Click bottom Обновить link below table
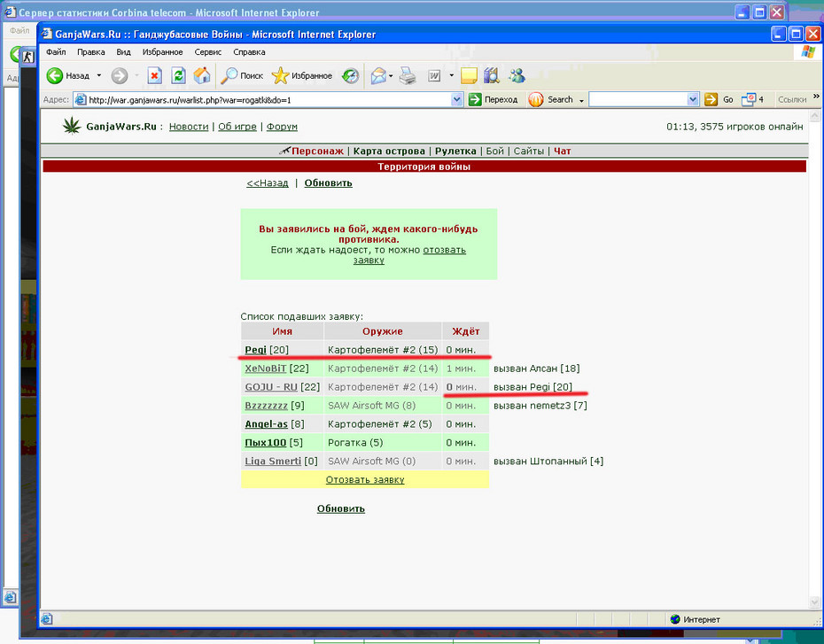This screenshot has width=824, height=644. [340, 508]
